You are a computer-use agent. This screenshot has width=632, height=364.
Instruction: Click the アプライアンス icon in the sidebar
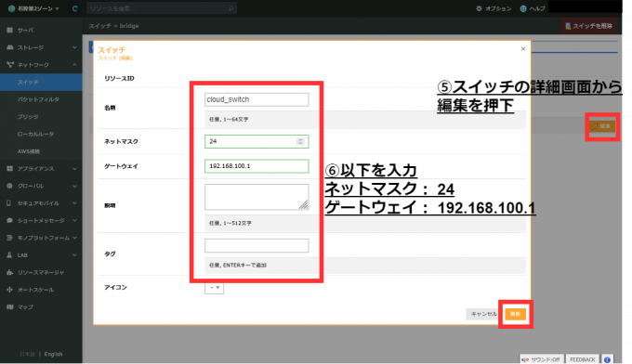9,169
